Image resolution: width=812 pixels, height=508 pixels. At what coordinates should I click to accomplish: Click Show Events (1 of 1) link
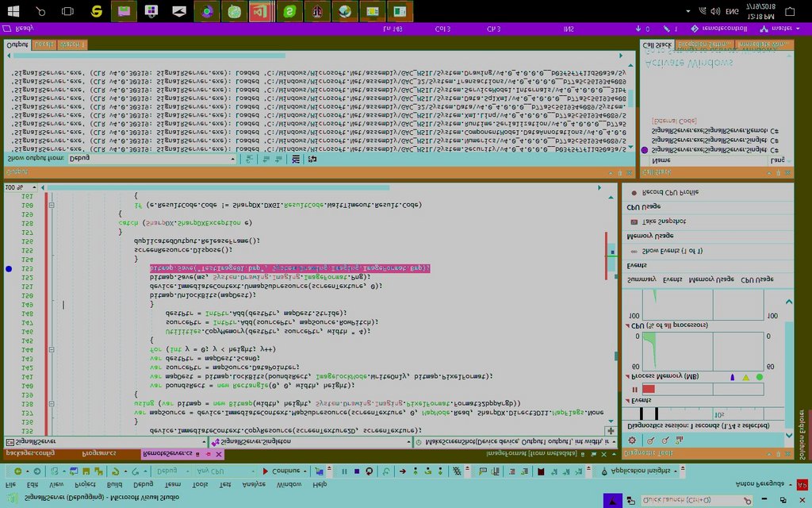pyautogui.click(x=672, y=251)
